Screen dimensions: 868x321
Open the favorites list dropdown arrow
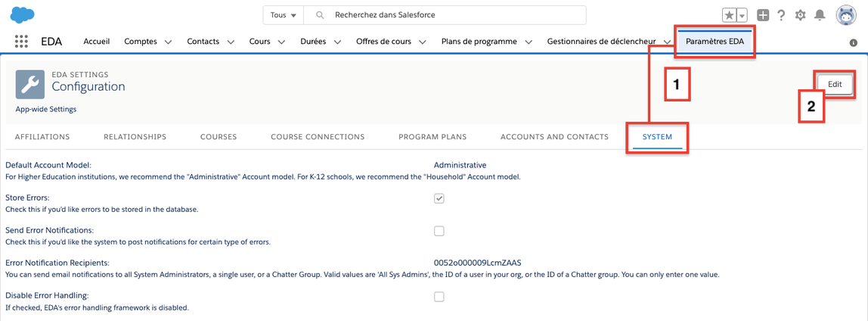coord(742,15)
